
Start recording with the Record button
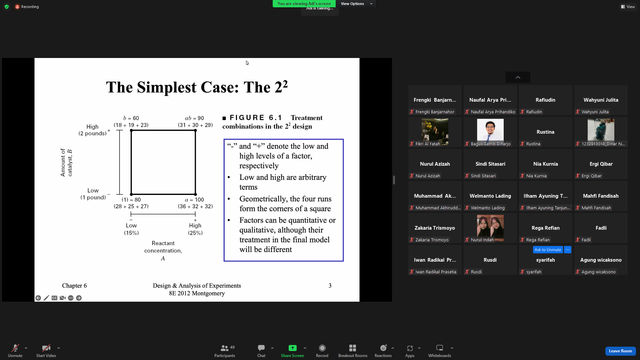322,350
